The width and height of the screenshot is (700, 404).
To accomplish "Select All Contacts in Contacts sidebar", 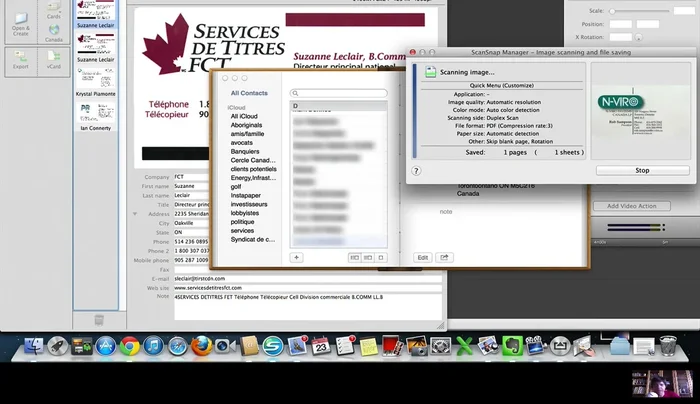I will (x=249, y=93).
